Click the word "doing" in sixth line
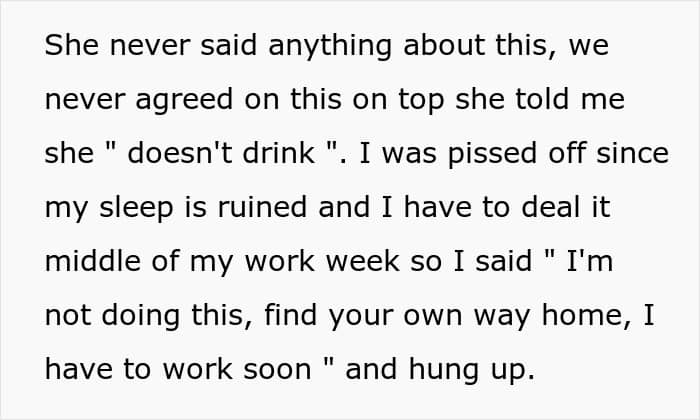The image size is (700, 420). coord(141,316)
